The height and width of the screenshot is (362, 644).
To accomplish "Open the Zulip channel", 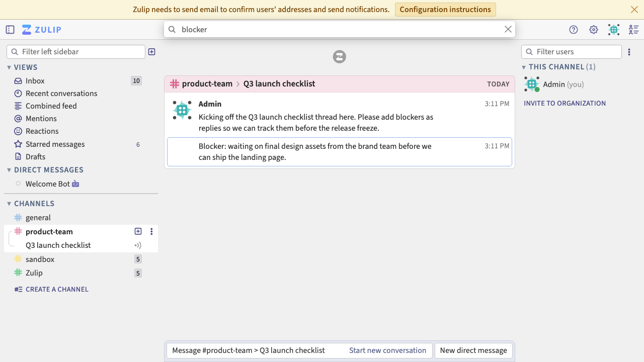I will click(x=34, y=273).
